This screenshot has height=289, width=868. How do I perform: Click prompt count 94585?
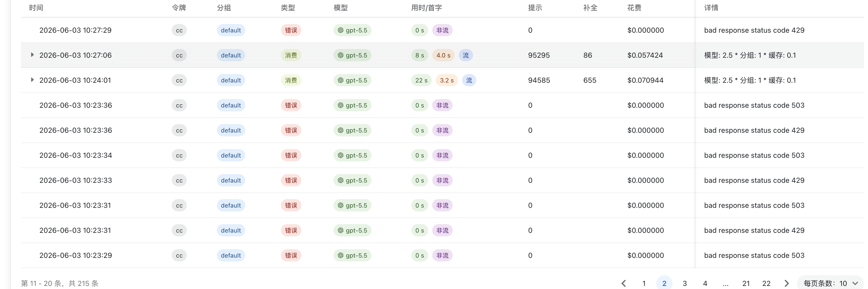[x=539, y=80]
